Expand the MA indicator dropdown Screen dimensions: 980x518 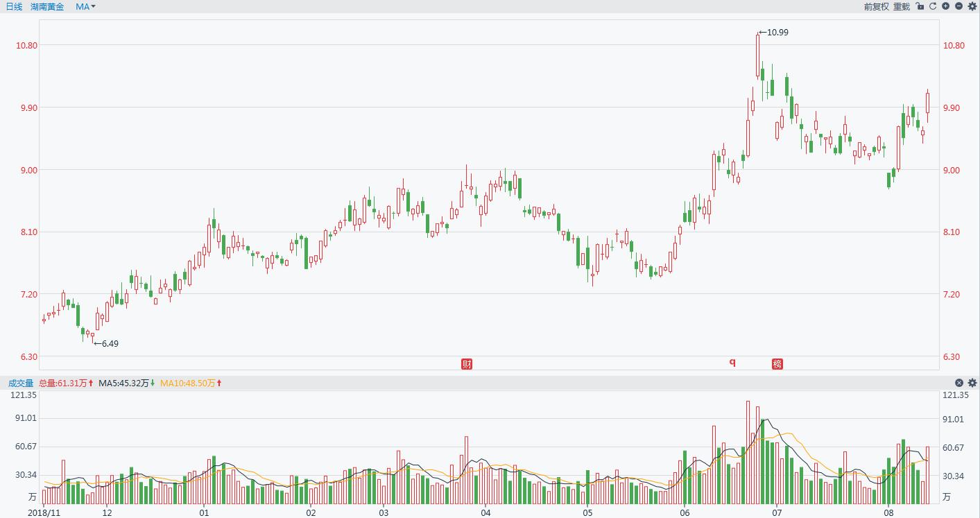tap(85, 6)
